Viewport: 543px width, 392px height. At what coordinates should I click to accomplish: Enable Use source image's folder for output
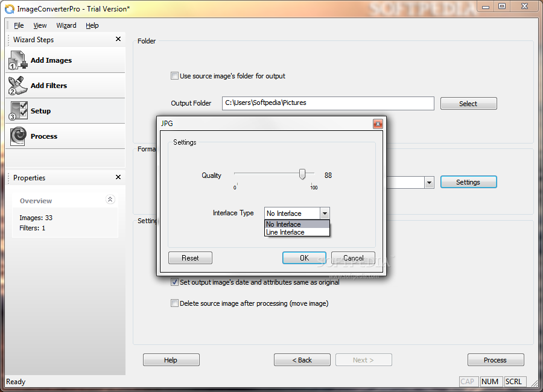174,76
